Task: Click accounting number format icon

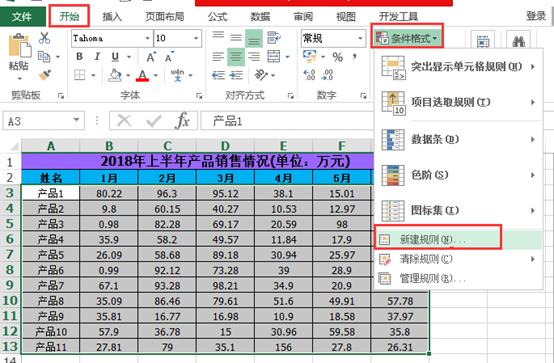Action: [x=310, y=57]
